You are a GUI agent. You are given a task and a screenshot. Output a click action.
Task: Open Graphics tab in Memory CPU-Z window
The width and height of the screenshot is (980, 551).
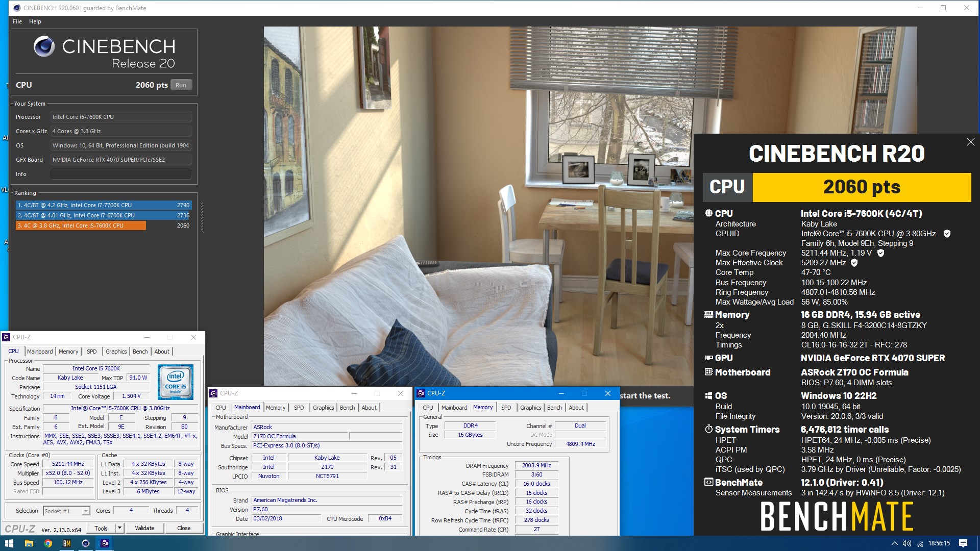click(531, 408)
